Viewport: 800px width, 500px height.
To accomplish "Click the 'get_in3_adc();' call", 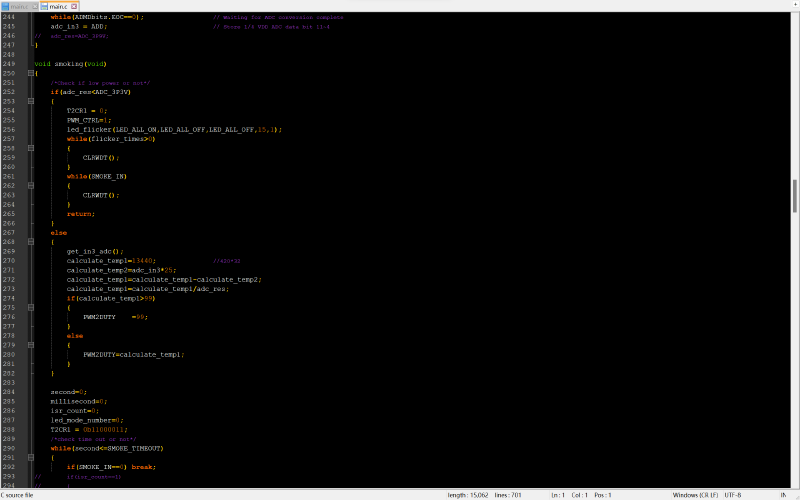I will coord(95,252).
